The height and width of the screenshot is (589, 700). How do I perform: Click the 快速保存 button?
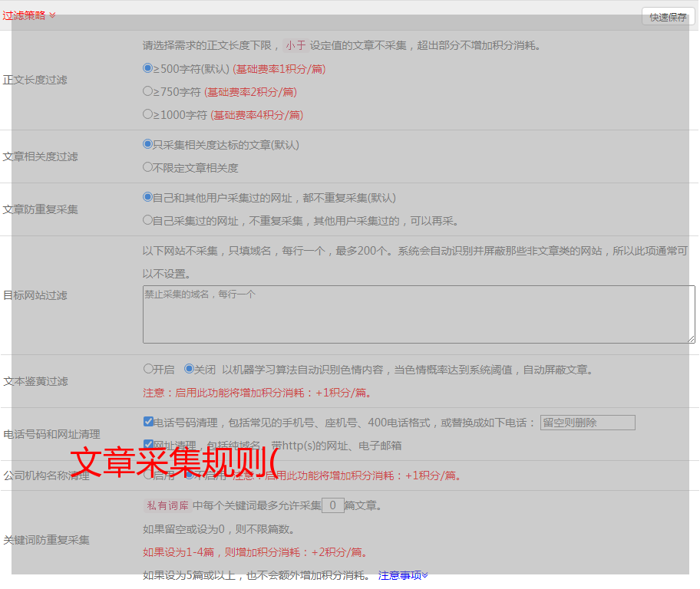[x=668, y=17]
